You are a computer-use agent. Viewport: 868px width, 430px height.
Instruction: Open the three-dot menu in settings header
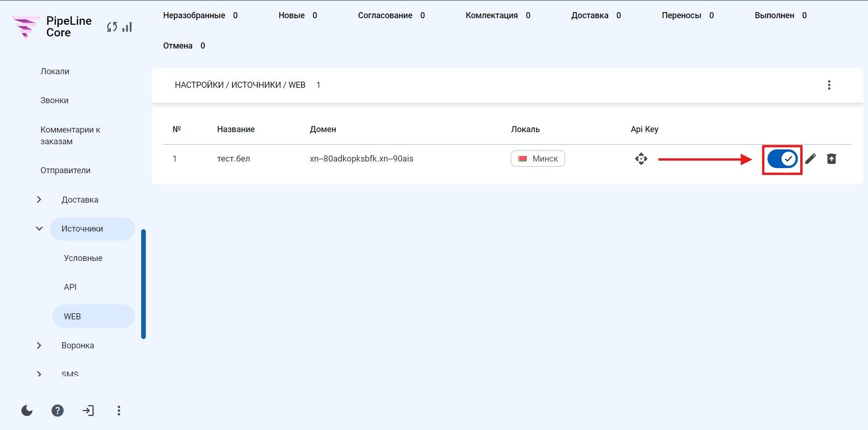pos(829,85)
